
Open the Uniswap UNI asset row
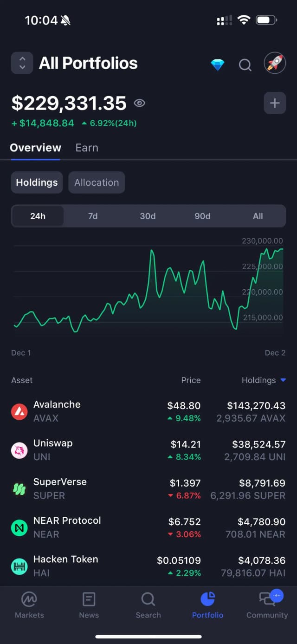click(148, 450)
